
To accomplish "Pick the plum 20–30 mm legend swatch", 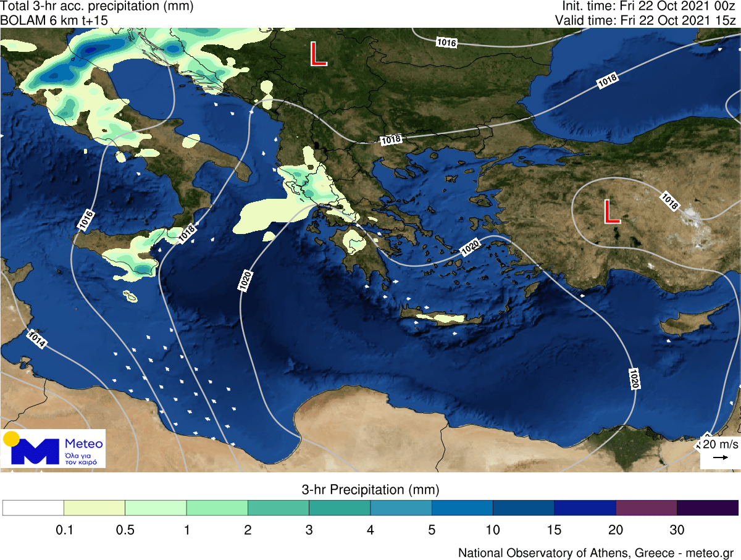I will (x=647, y=508).
